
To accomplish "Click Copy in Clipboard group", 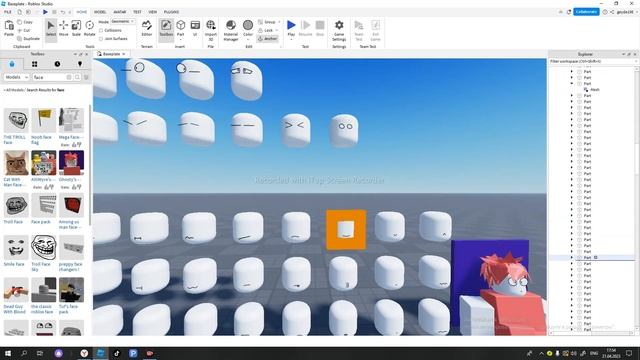I will pos(25,22).
